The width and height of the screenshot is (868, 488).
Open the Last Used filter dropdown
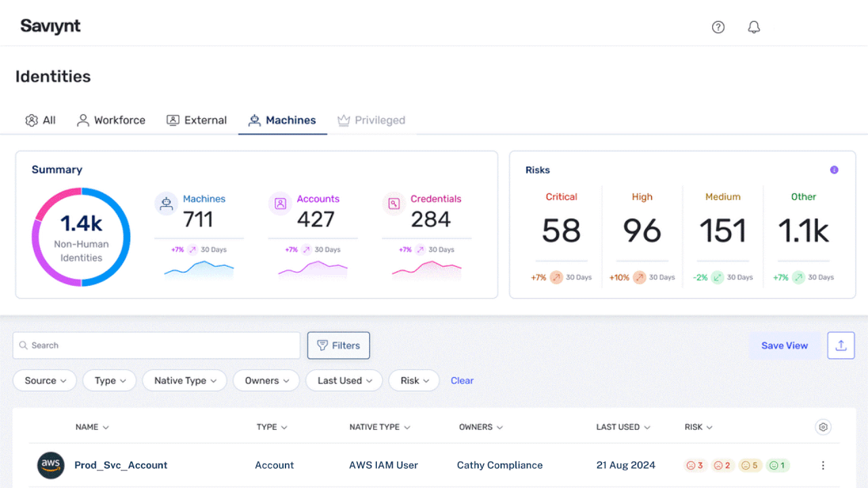[344, 381]
